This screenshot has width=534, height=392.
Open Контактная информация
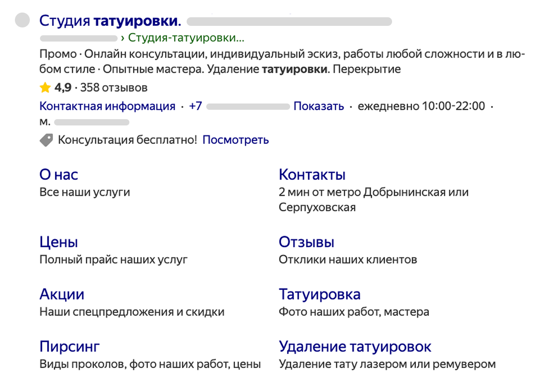click(107, 106)
